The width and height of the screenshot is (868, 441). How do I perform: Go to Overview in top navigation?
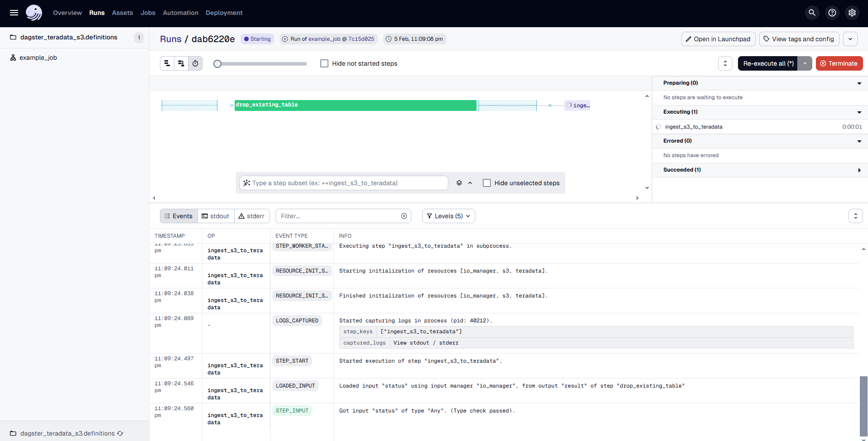coord(68,13)
